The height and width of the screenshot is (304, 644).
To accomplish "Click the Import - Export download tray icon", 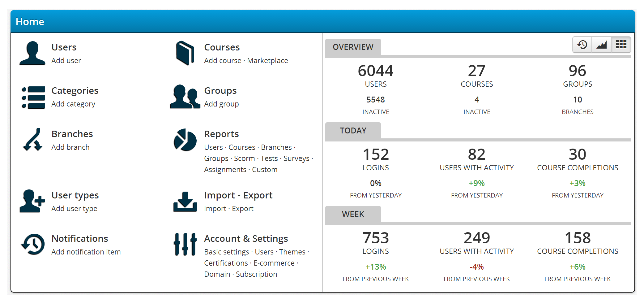I will tap(185, 202).
